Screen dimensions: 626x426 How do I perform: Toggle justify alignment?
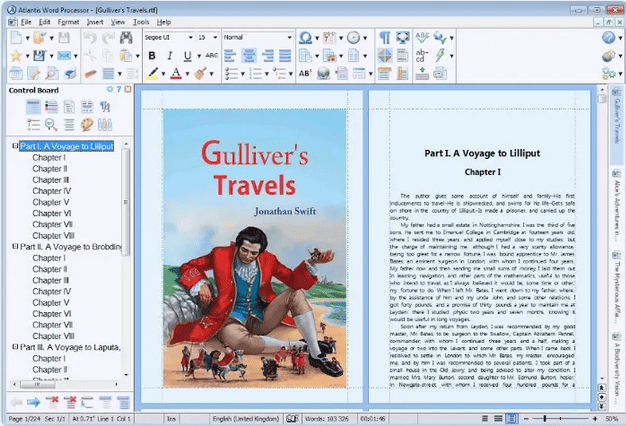pyautogui.click(x=285, y=55)
